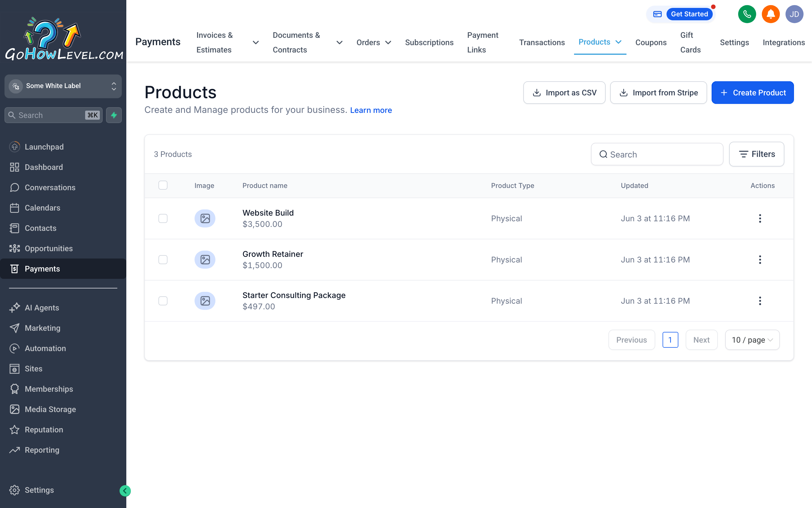Switch to the Integrations tab
The height and width of the screenshot is (508, 812).
coord(784,43)
